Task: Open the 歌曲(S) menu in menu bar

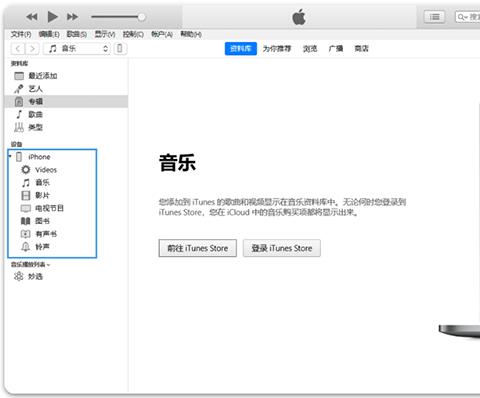Action: [x=77, y=34]
